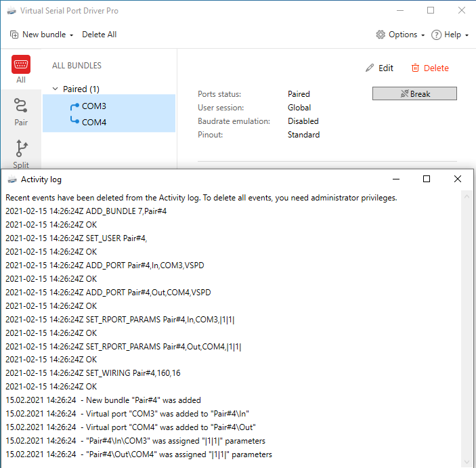Maximize the Activity log window
Viewport: 476px width, 468px height.
pos(427,179)
